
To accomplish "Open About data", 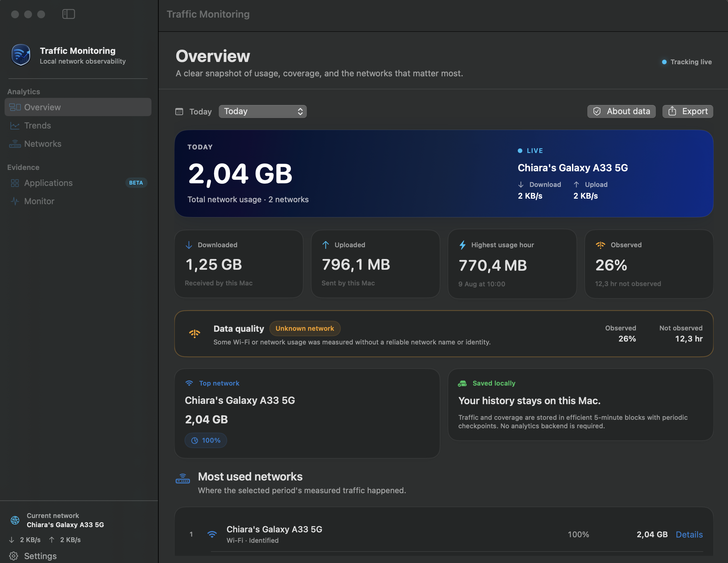I will [x=621, y=111].
